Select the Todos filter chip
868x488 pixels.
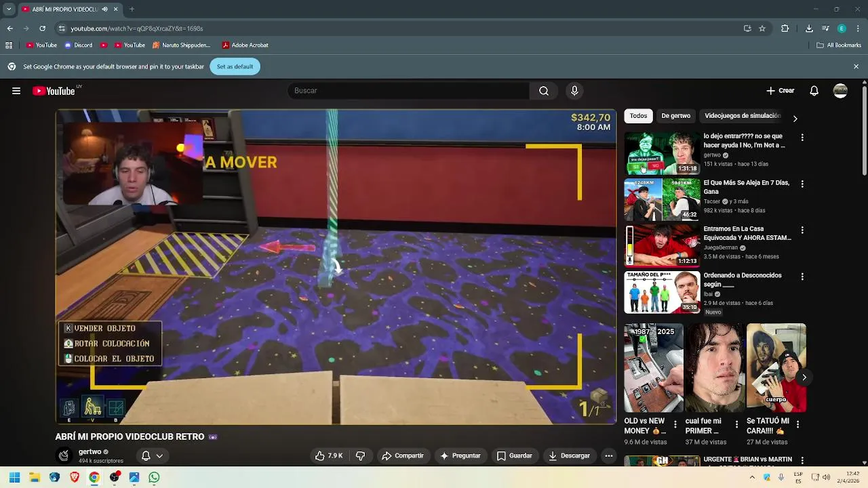pyautogui.click(x=638, y=116)
